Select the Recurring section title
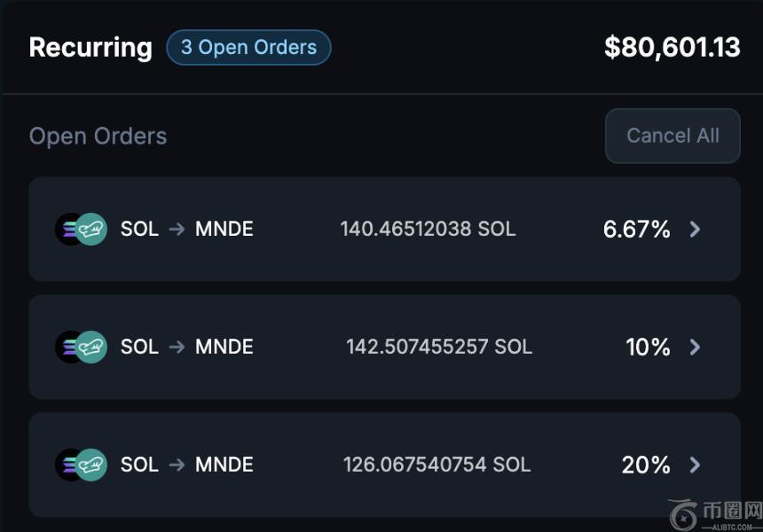The image size is (763, 532). [90, 48]
